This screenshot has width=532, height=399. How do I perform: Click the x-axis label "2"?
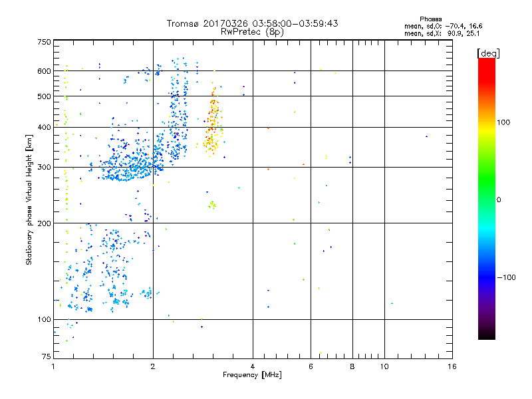click(153, 366)
